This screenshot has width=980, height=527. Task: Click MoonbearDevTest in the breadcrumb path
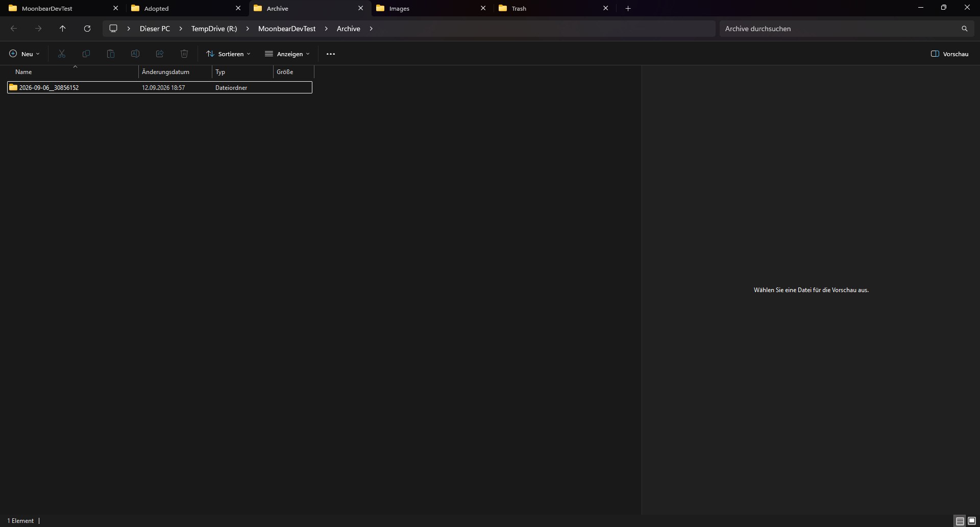click(287, 29)
